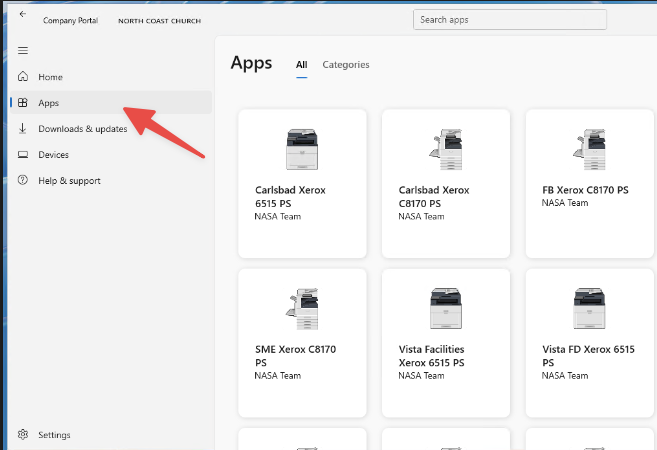
Task: Select the Apps sidebar item
Action: click(48, 103)
